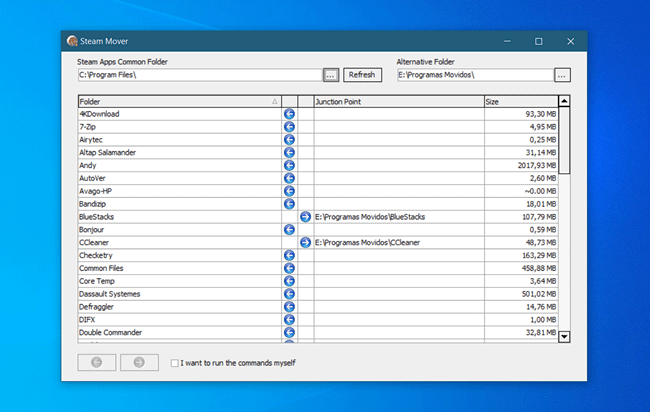Click the left arrow icon for Bandizip
Screen dimensions: 650x412
pos(289,204)
